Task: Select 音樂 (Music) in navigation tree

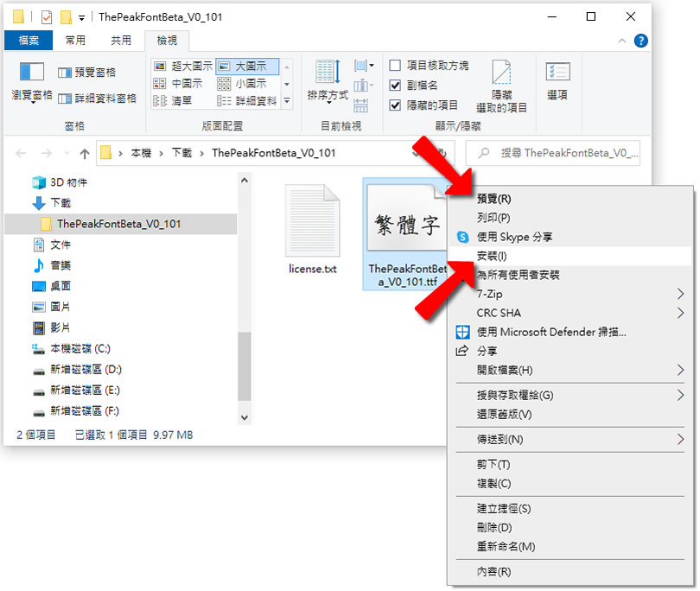Action: [52, 265]
